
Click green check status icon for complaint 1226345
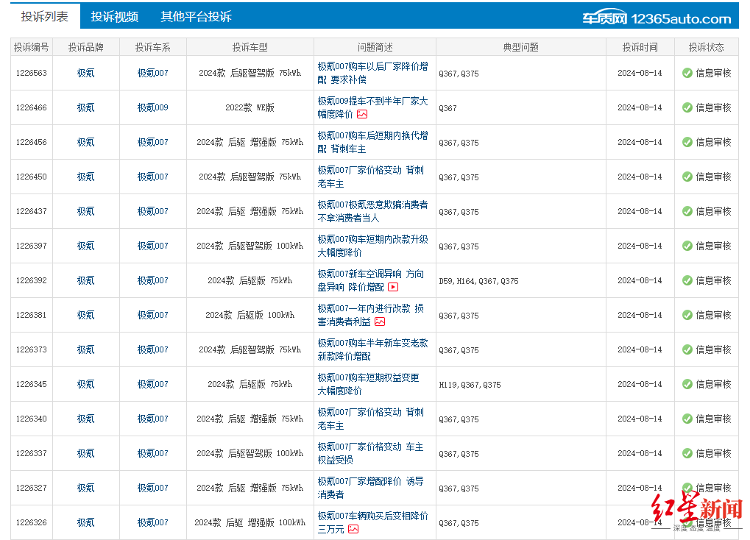tap(687, 384)
